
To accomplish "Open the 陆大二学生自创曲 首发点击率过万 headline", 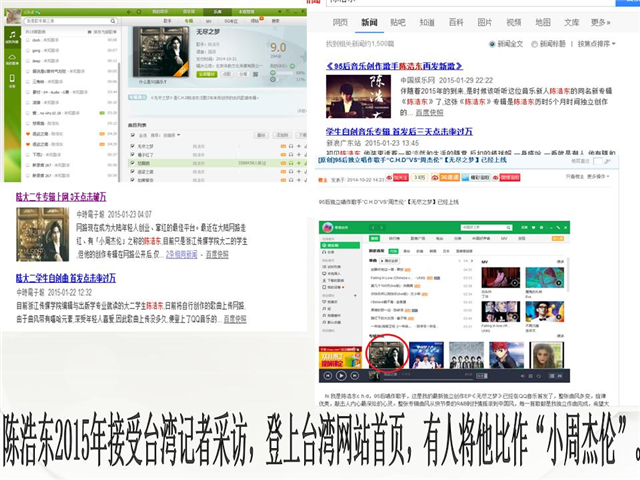I will (x=66, y=278).
